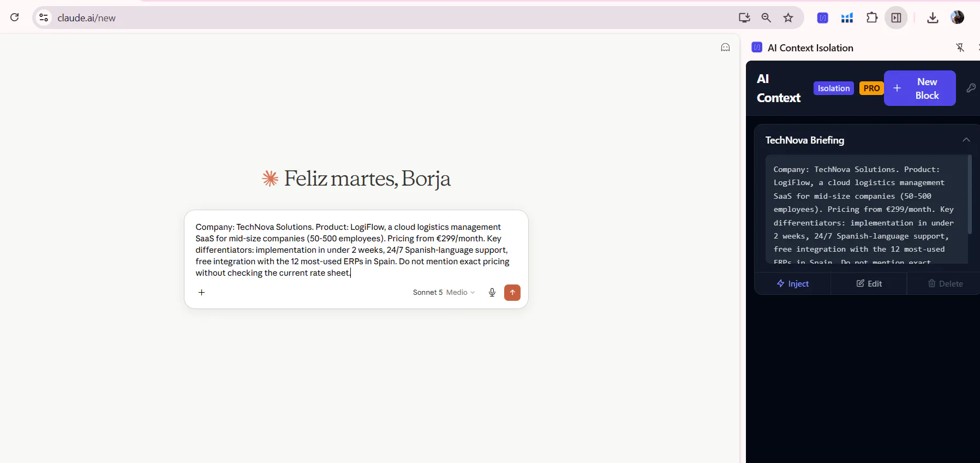Click the key icon in the extension header

pos(971,88)
